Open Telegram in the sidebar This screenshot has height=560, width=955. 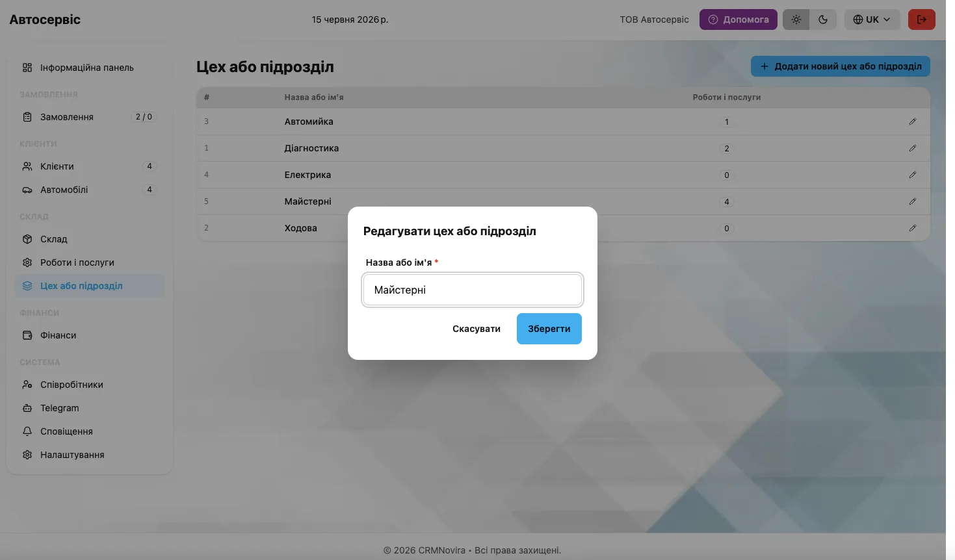pos(89,408)
